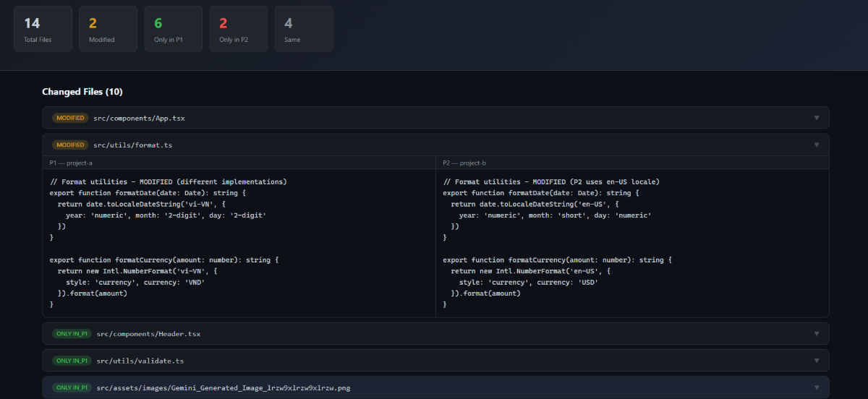Click the Same 4 stat card

[304, 29]
